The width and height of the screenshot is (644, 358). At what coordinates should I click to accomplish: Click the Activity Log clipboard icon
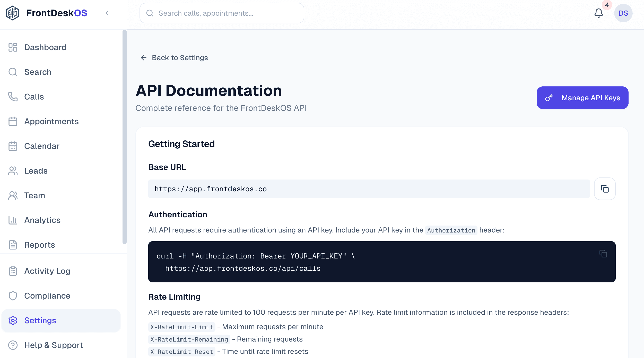[x=13, y=271]
